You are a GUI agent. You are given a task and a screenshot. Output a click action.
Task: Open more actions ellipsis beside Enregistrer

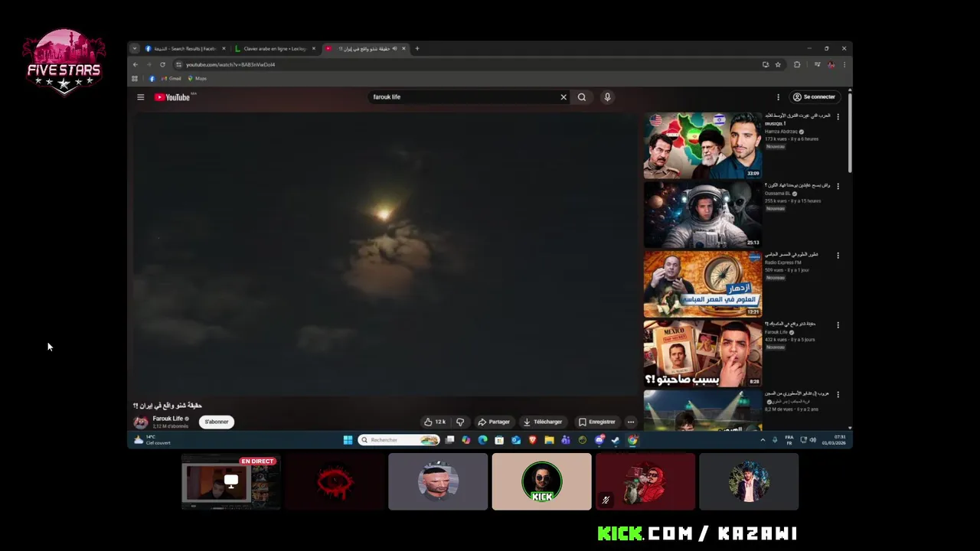(x=631, y=422)
